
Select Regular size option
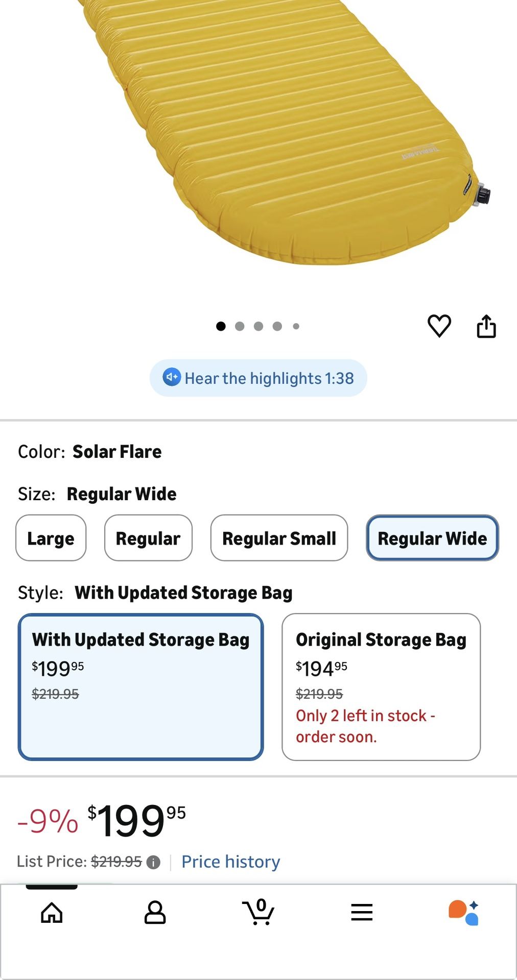coord(148,538)
